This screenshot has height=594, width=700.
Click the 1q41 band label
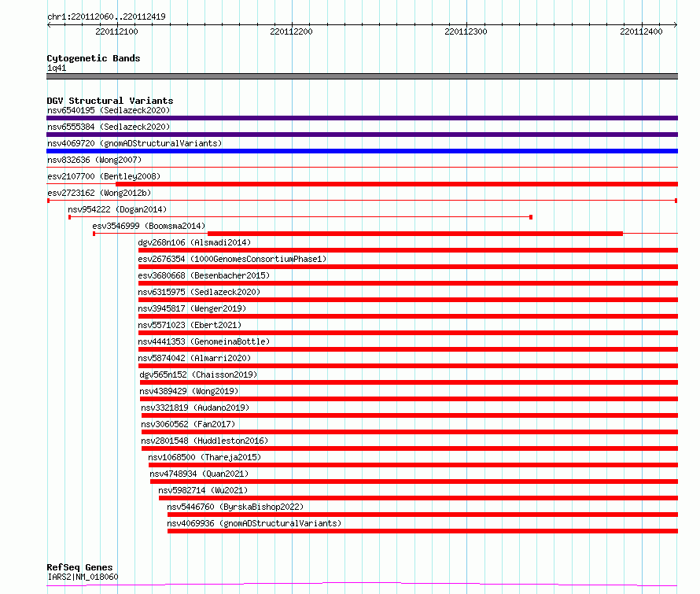tap(57, 68)
